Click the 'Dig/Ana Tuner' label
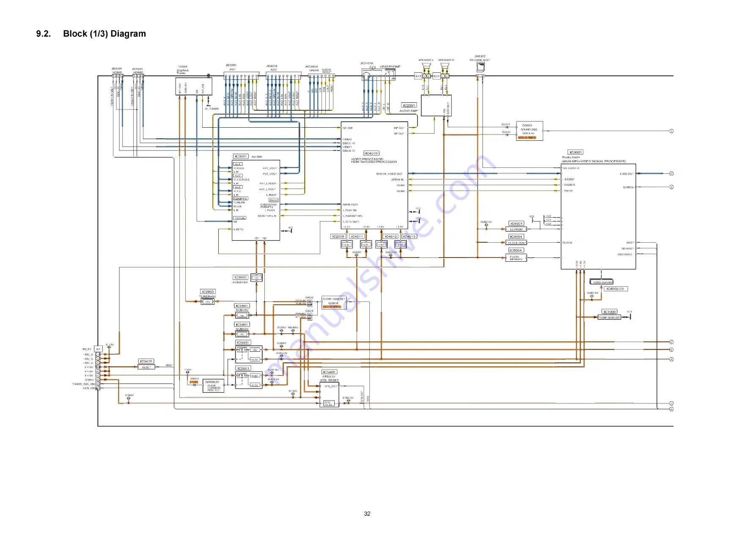 pyautogui.click(x=182, y=72)
